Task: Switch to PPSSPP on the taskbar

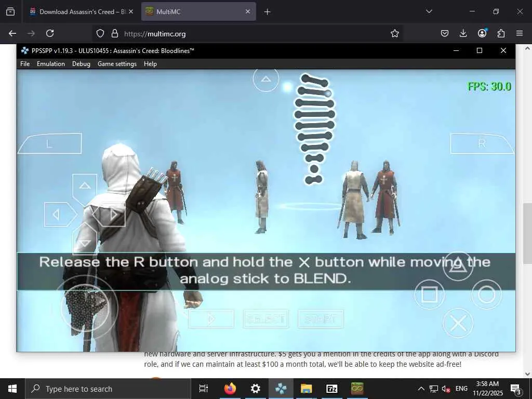Action: tap(281, 389)
